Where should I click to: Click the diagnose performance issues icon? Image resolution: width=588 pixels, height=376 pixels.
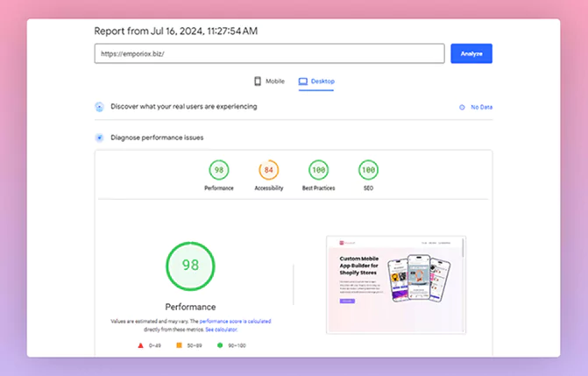(x=99, y=138)
